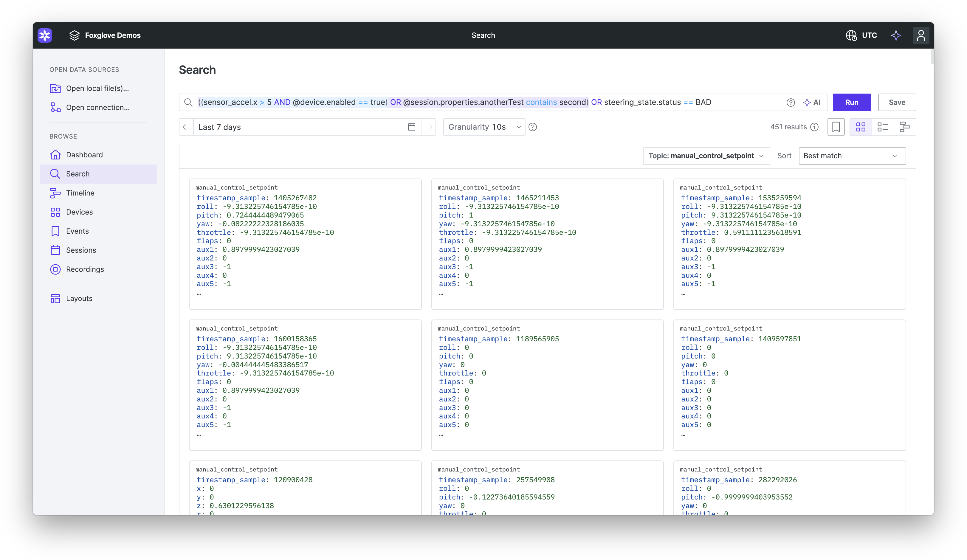Screen dimensions: 967x560
Task: Open the Foxglove Demos organization switcher
Action: [x=105, y=35]
